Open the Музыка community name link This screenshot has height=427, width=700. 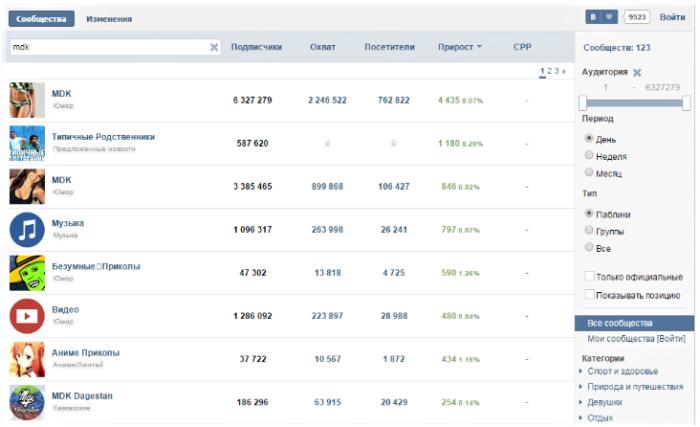pyautogui.click(x=68, y=223)
